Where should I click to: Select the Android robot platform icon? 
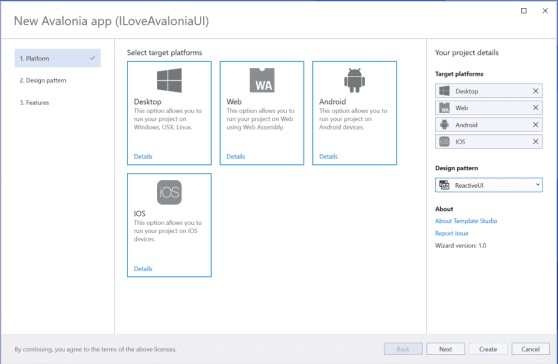pos(354,80)
